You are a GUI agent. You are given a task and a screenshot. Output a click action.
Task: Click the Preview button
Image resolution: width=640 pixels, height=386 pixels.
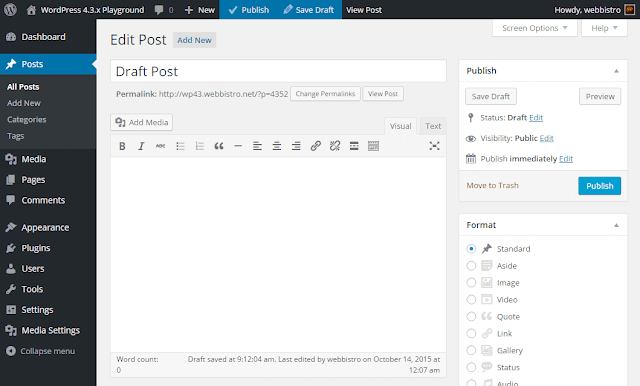pos(600,96)
